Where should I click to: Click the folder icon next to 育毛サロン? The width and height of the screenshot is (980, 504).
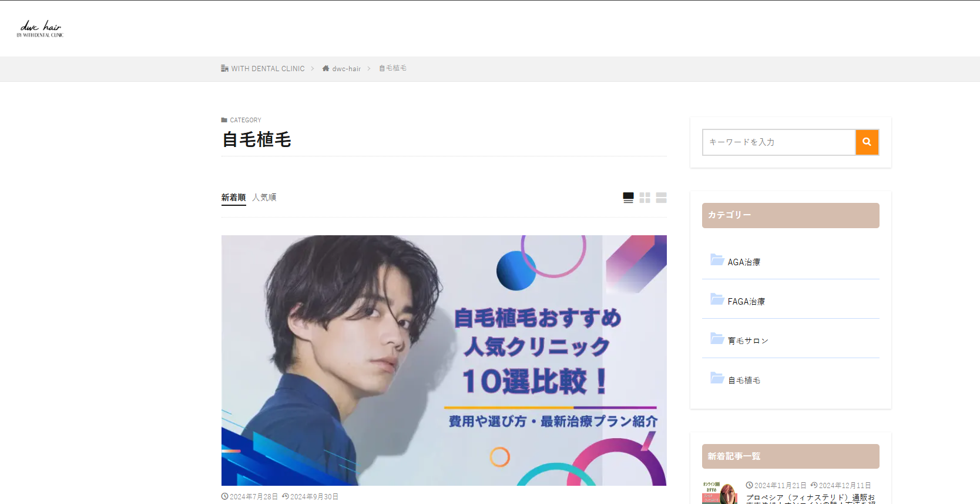tap(717, 338)
